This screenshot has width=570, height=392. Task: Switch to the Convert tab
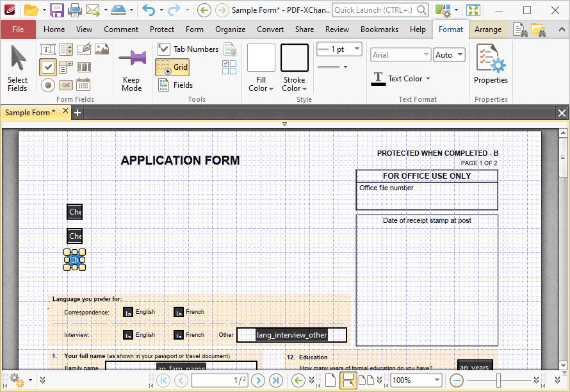coord(270,29)
